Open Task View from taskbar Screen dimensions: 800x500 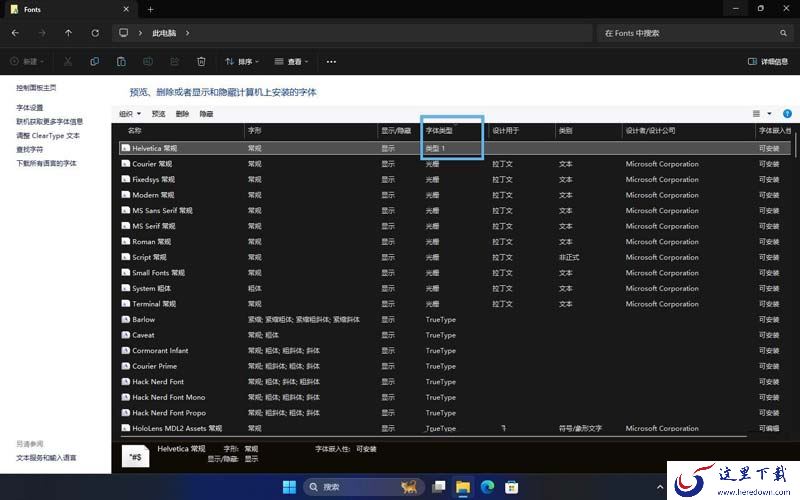[438, 487]
